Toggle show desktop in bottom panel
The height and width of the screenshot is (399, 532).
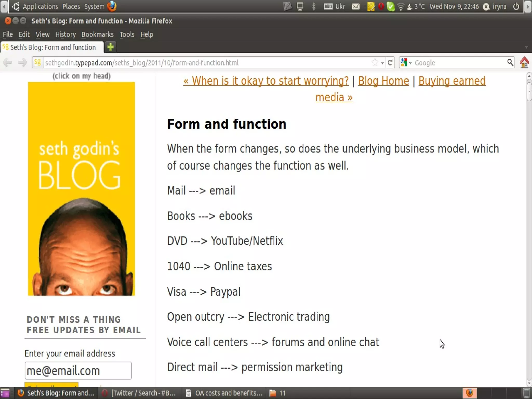pos(5,393)
